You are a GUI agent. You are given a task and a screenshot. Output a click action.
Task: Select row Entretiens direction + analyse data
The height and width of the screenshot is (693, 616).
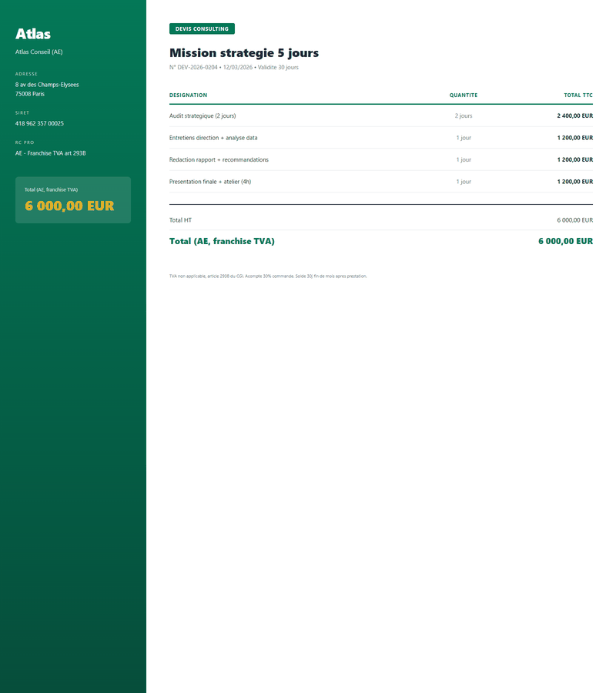tap(381, 138)
